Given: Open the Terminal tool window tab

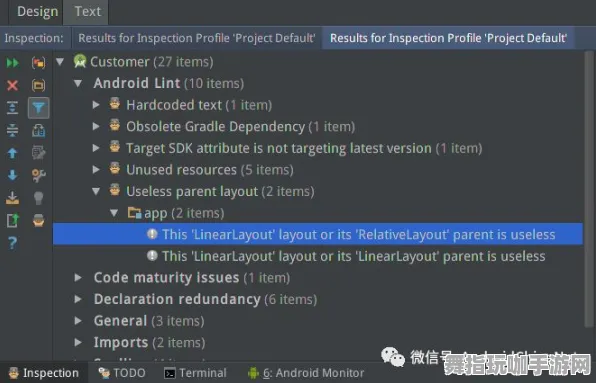Looking at the screenshot, I should click(x=195, y=373).
